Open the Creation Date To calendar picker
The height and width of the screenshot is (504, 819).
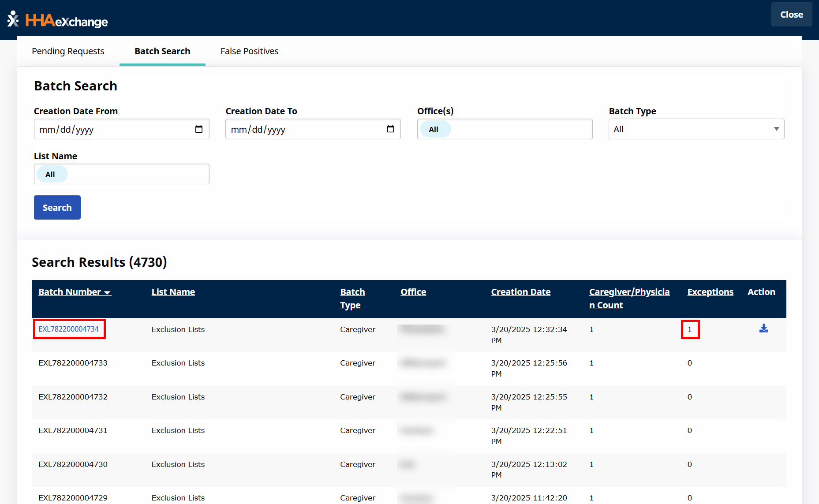click(391, 129)
